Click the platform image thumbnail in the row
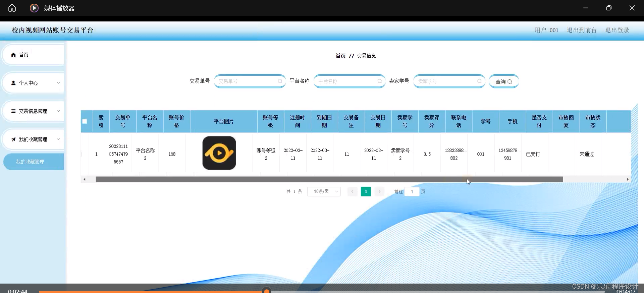Screen dimensions: 644x293 (x=219, y=153)
